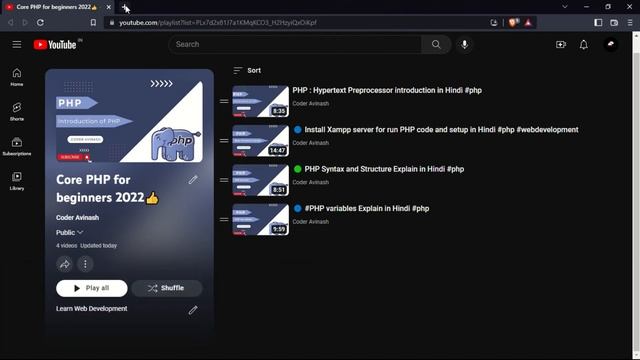
Task: Open the 14:47 Install Xampp thumbnail
Action: 260,141
